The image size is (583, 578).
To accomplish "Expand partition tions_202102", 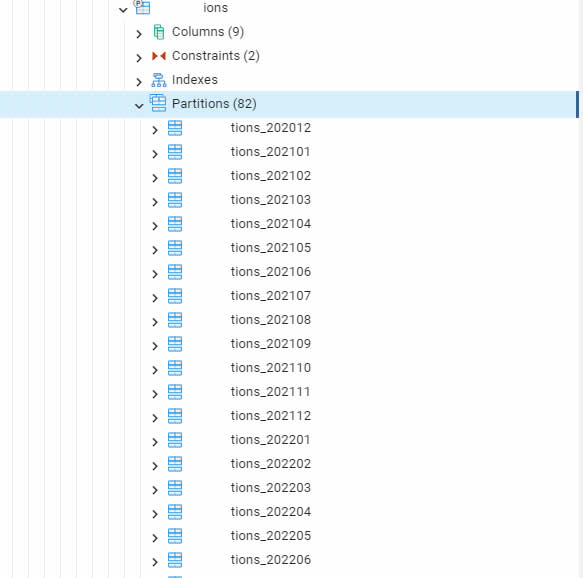I will click(155, 178).
